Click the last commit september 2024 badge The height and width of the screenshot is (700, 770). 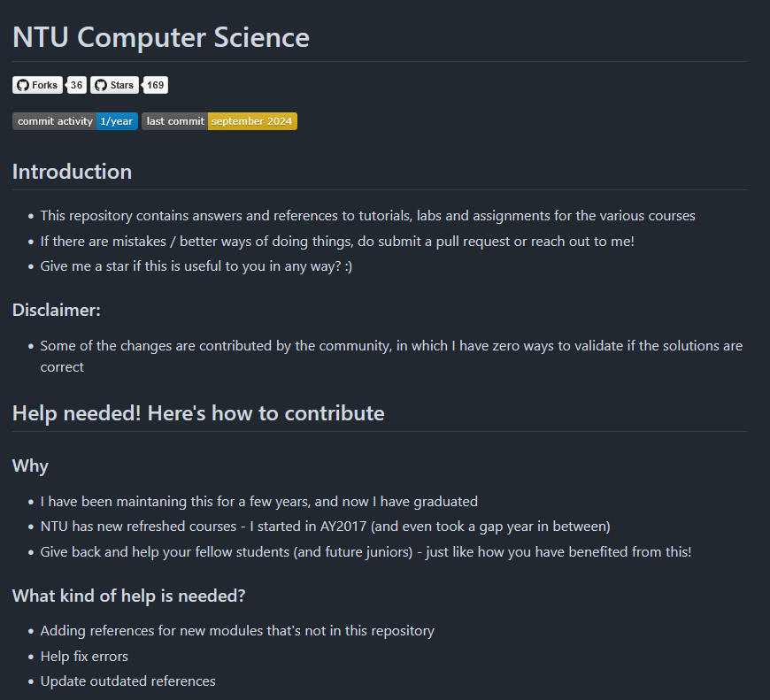pos(219,121)
